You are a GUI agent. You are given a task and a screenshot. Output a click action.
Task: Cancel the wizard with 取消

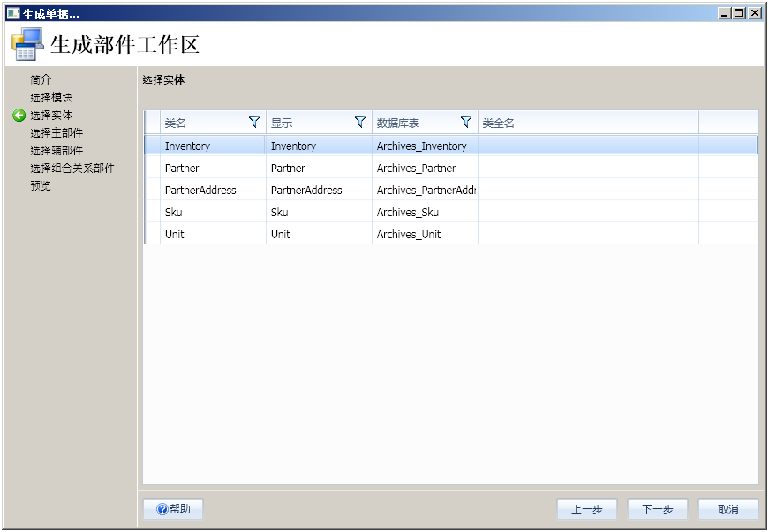728,509
